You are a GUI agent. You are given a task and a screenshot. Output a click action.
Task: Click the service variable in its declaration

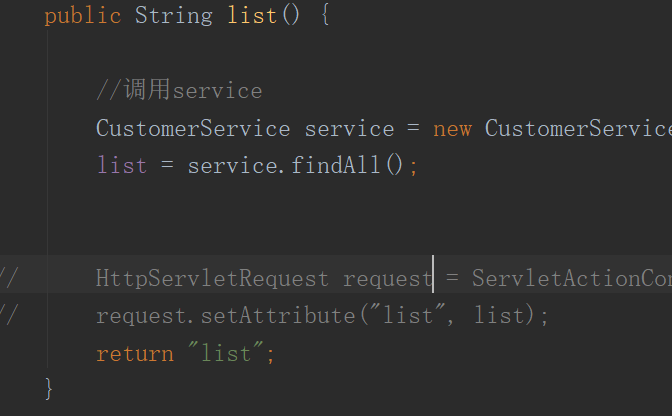click(x=349, y=129)
